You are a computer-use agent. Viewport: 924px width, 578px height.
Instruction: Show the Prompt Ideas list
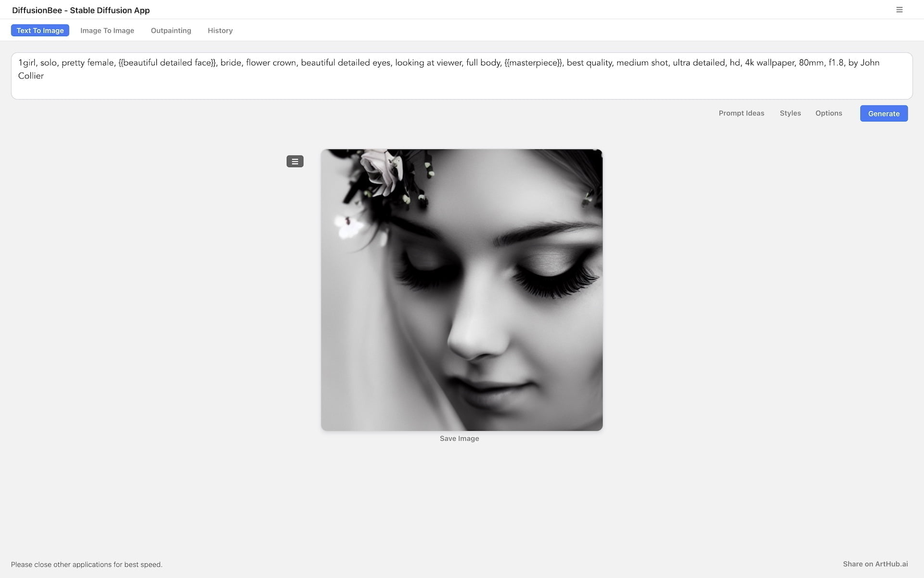point(741,113)
